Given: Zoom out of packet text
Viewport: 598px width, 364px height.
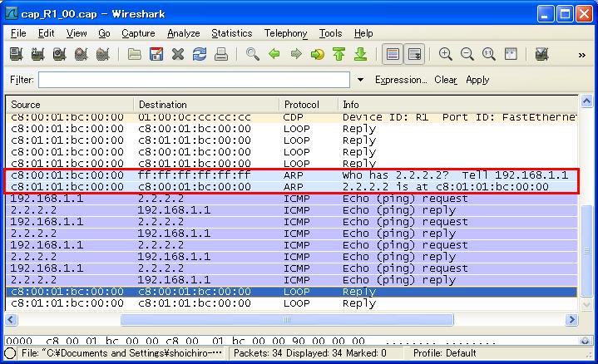Looking at the screenshot, I should tap(467, 54).
